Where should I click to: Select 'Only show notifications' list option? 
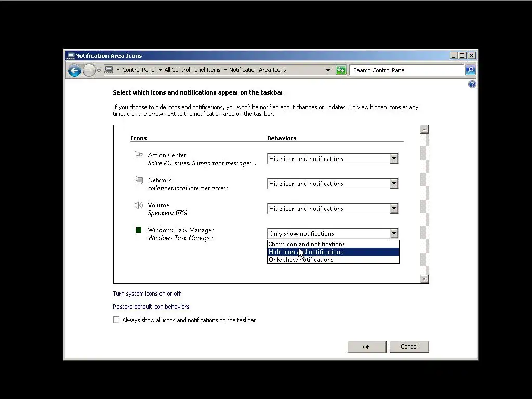pos(333,260)
